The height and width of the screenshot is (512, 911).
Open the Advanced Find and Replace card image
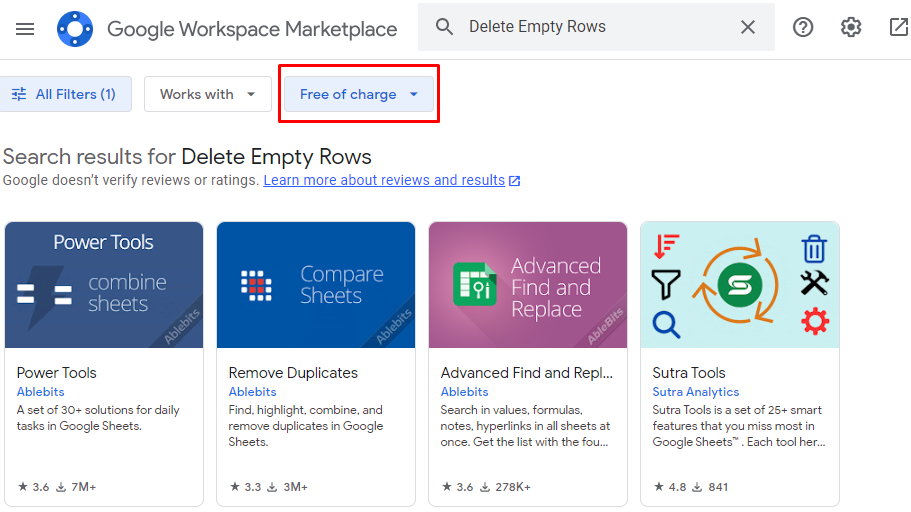coord(528,285)
